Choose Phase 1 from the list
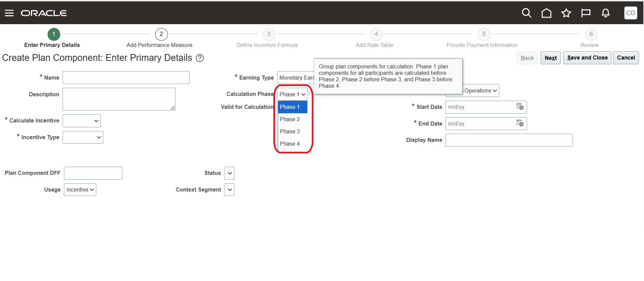The height and width of the screenshot is (281, 644). click(292, 107)
